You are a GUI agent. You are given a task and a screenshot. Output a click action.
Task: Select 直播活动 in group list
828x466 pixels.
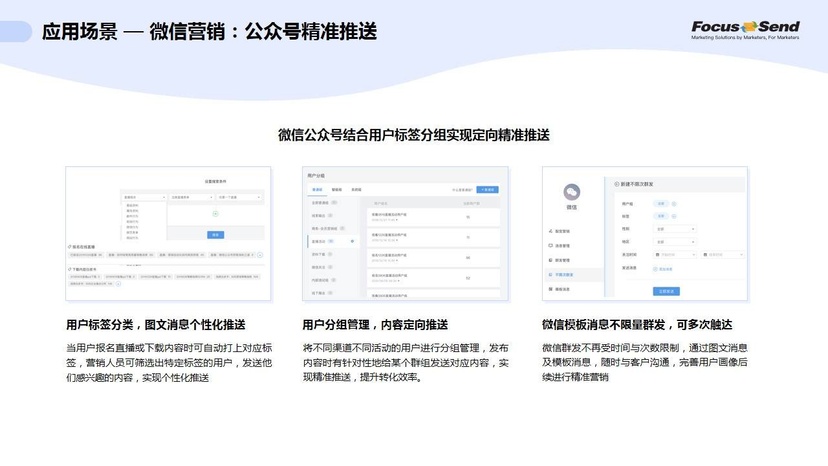pyautogui.click(x=333, y=241)
